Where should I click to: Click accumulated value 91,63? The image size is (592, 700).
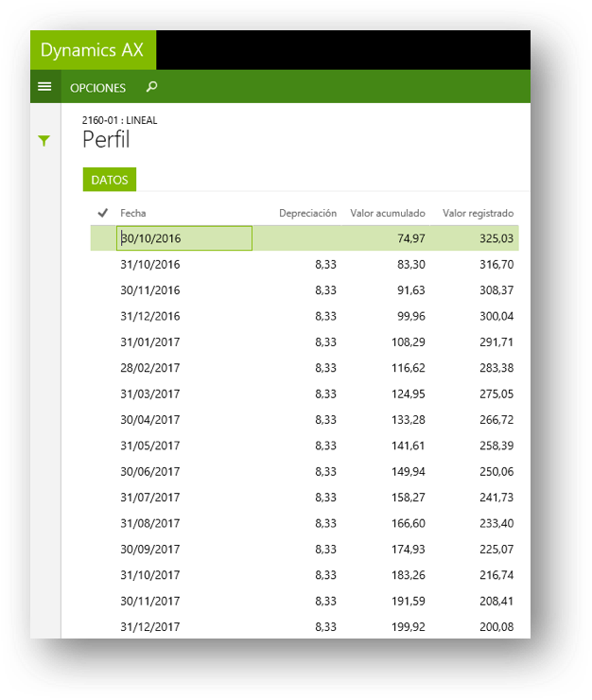(x=411, y=290)
